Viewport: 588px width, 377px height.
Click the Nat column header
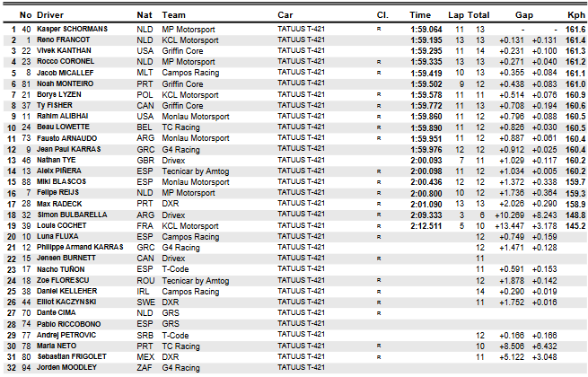(144, 15)
